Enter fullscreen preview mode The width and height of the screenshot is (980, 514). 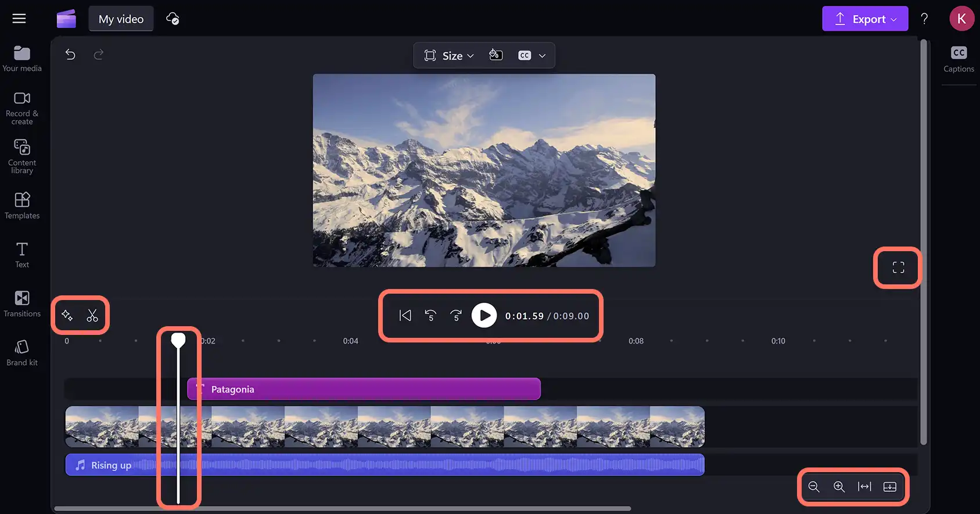(898, 267)
